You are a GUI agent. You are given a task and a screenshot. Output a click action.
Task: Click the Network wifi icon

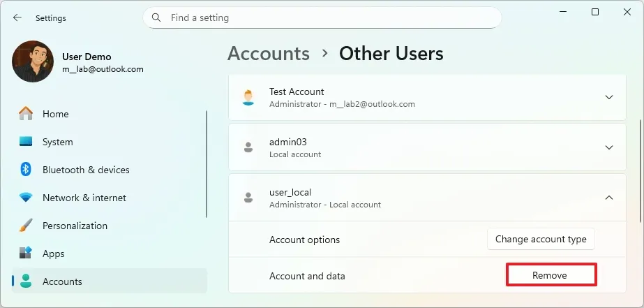(26, 198)
